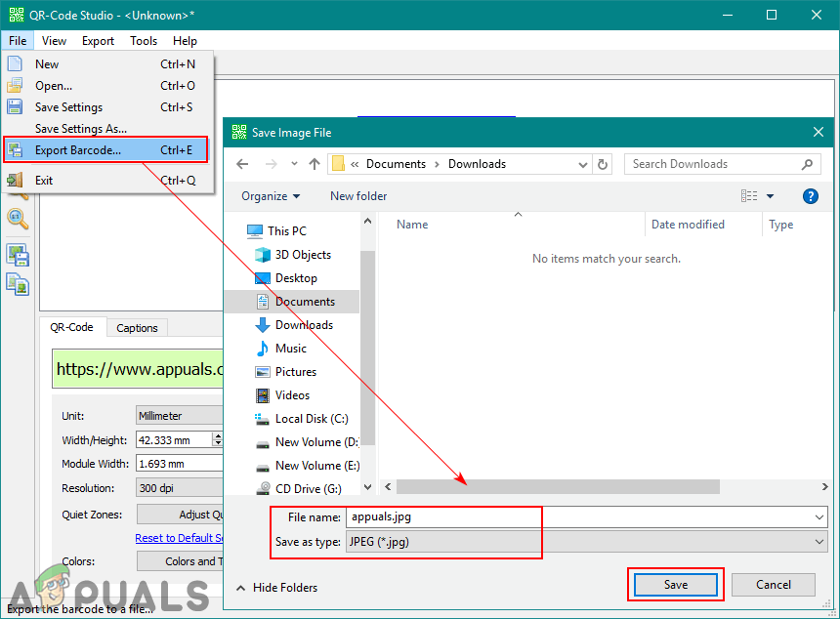Open the Tools menu
The height and width of the screenshot is (619, 840).
pyautogui.click(x=144, y=41)
